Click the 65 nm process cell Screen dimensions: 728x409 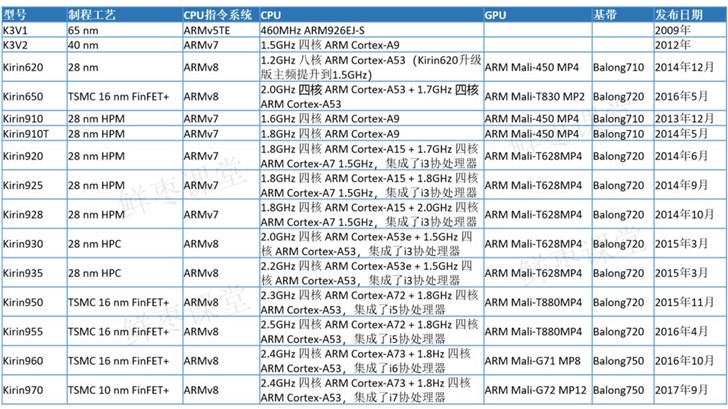click(x=84, y=32)
